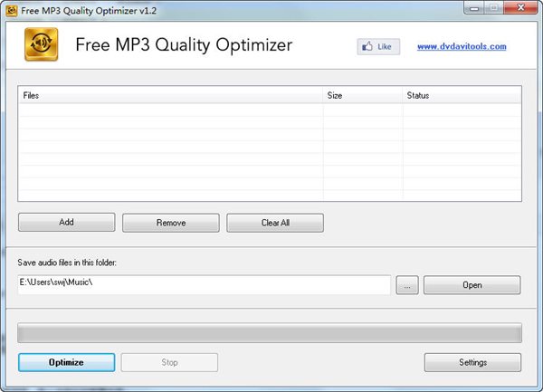
Task: Start processing with the Optimize button
Action: click(x=66, y=362)
